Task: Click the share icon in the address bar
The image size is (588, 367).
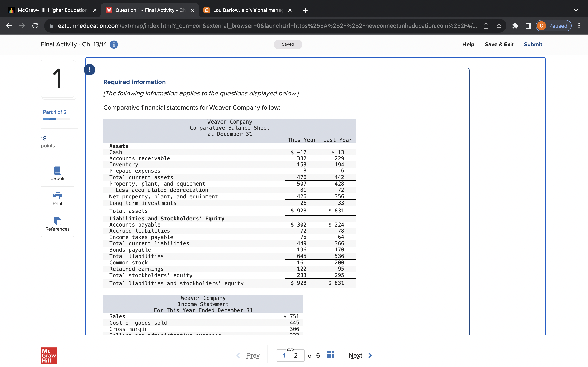Action: (486, 26)
